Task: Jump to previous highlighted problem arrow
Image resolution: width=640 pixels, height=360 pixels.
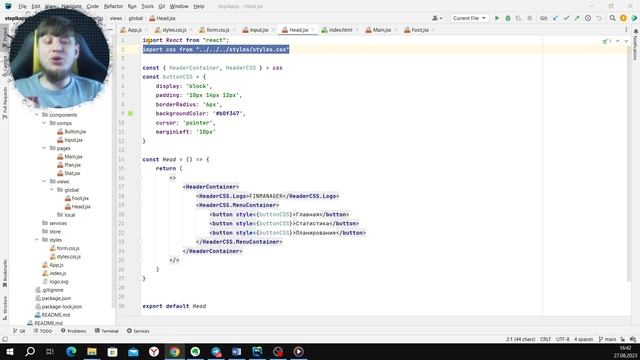Action: pos(618,41)
